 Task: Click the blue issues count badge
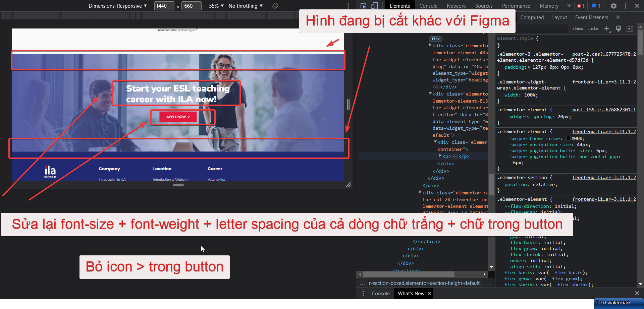pyautogui.click(x=596, y=6)
